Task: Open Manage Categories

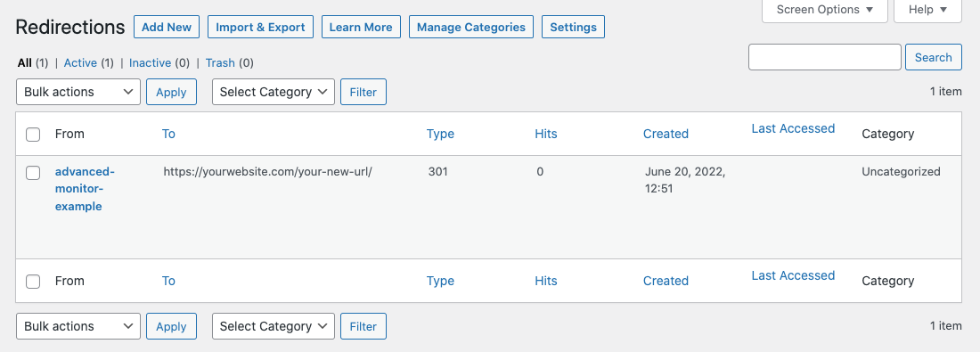Action: pos(471,28)
